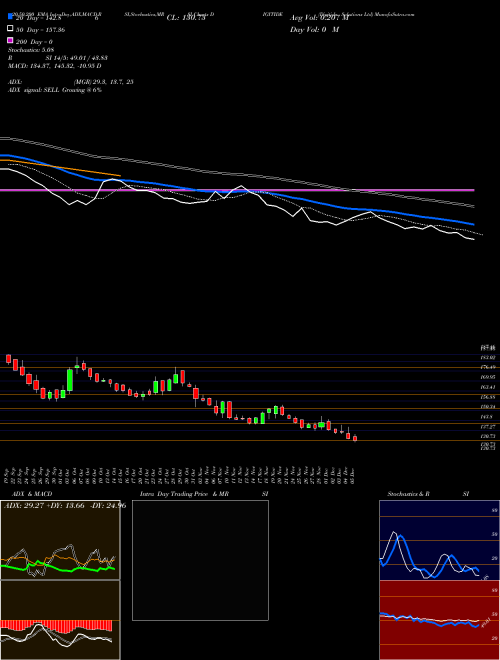Click the last red candlestick on the price chart
Viewport: 500px width, 660px height.
[x=355, y=439]
